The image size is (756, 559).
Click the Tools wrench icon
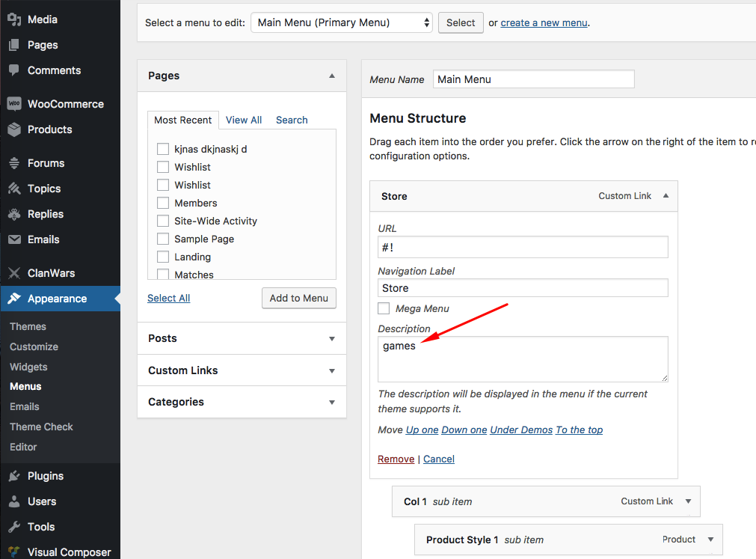click(14, 527)
